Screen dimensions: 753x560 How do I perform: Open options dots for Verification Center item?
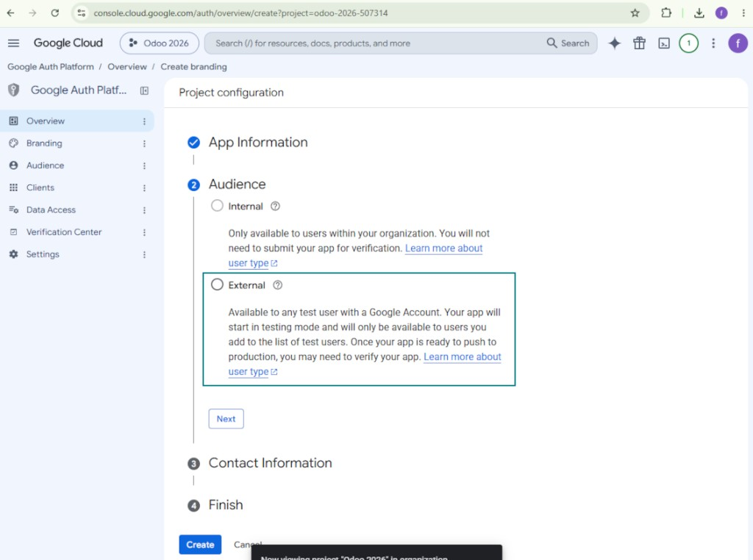(144, 232)
